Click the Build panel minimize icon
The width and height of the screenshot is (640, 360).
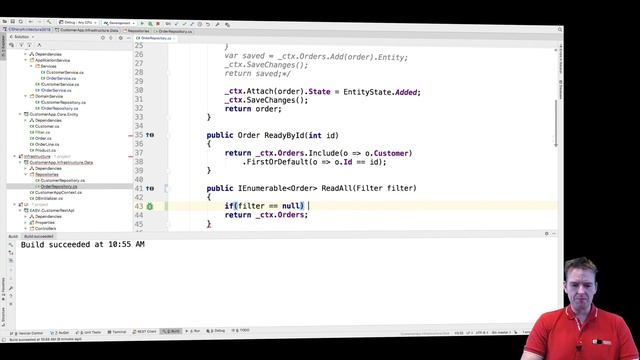click(554, 233)
